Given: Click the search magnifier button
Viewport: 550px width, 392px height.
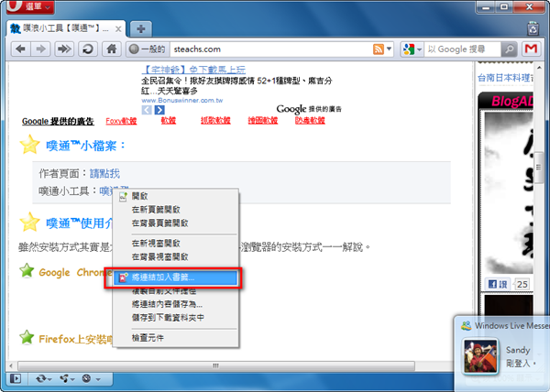Looking at the screenshot, I should click(x=510, y=49).
